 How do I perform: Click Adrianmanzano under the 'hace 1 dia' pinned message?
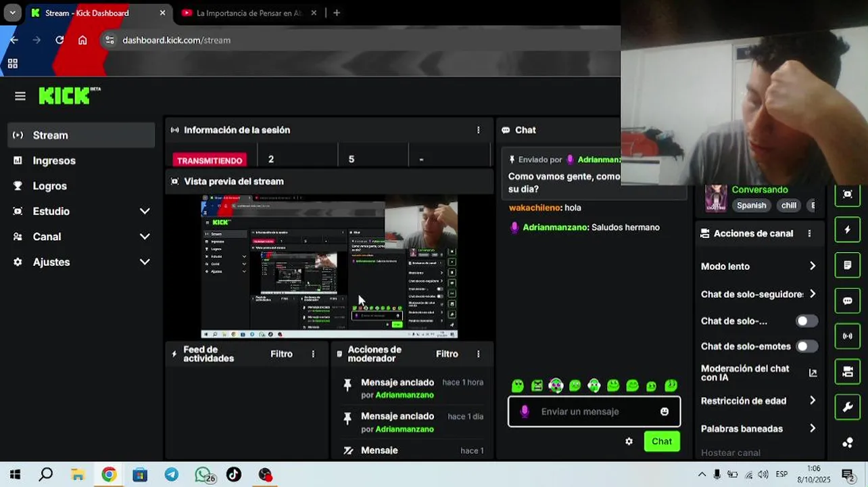click(x=404, y=429)
